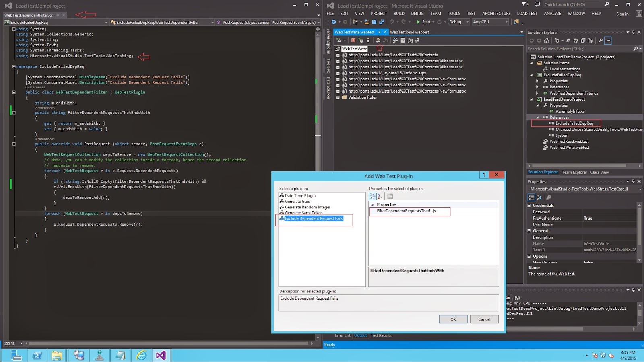This screenshot has width=644, height=362.
Task: Toggle the Preview Selected Items button
Action: coord(608,41)
